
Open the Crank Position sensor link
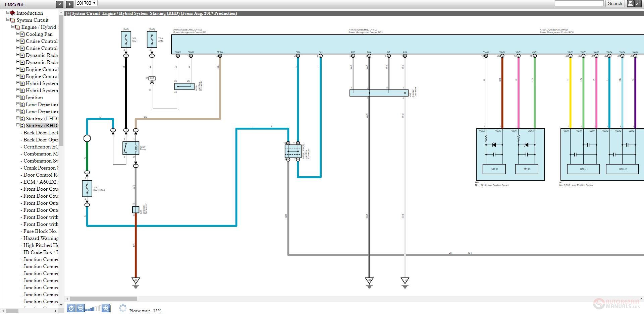pos(41,168)
